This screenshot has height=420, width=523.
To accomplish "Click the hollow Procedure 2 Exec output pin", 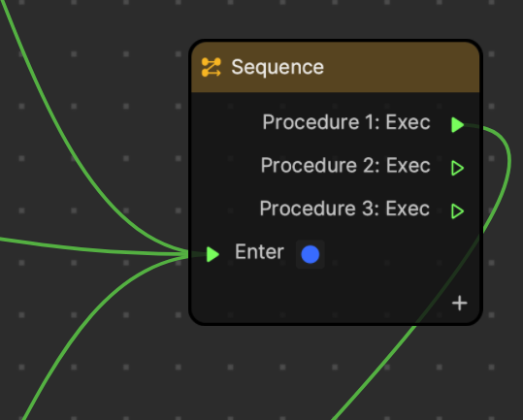I will click(457, 168).
